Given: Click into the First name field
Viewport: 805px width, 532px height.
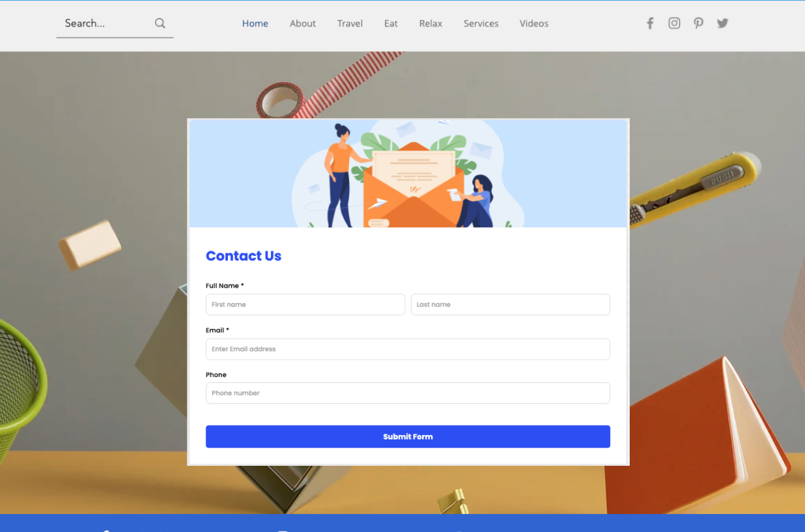Looking at the screenshot, I should pos(305,304).
